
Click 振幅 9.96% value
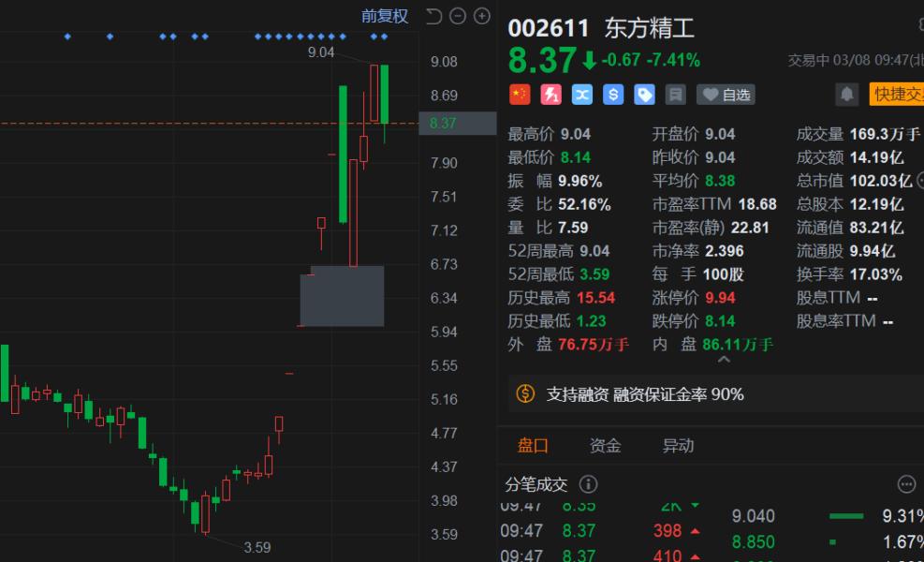579,181
